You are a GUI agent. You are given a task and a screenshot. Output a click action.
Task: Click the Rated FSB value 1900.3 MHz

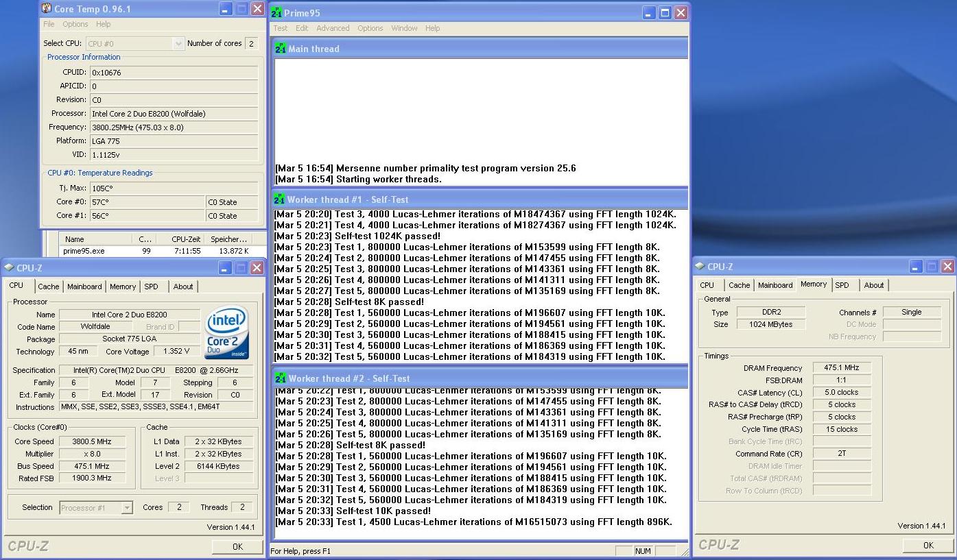coord(92,478)
